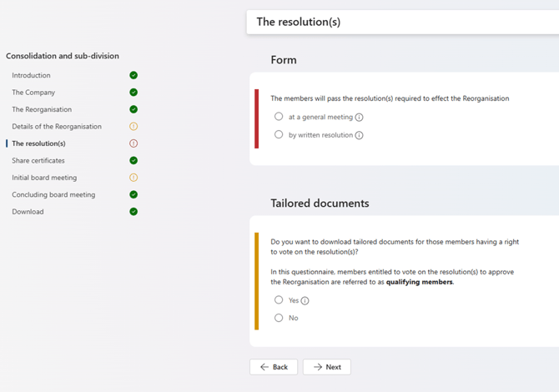This screenshot has height=392, width=559.
Task: Show info tooltip for 'by written resolution'
Action: [x=359, y=135]
